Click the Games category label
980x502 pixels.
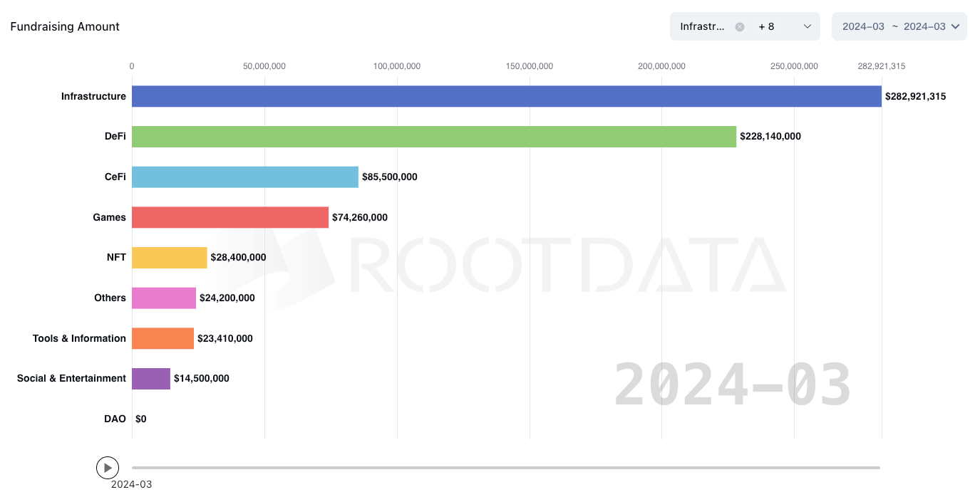(x=109, y=217)
